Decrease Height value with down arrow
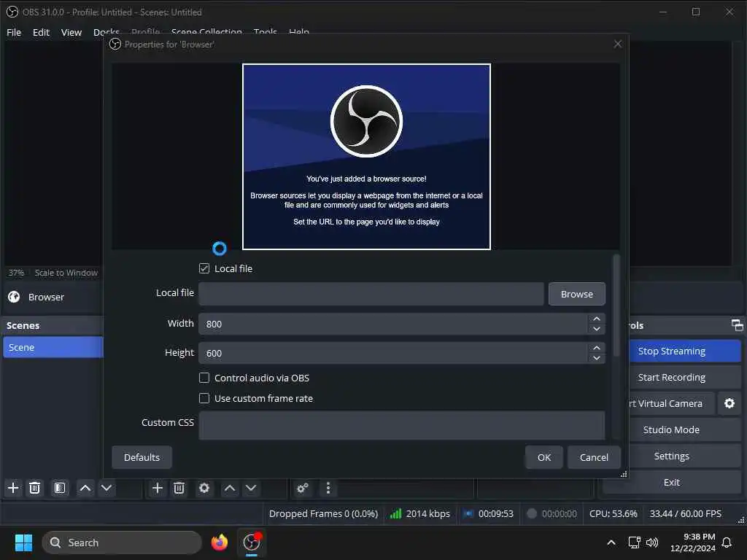The height and width of the screenshot is (560, 747). [597, 358]
